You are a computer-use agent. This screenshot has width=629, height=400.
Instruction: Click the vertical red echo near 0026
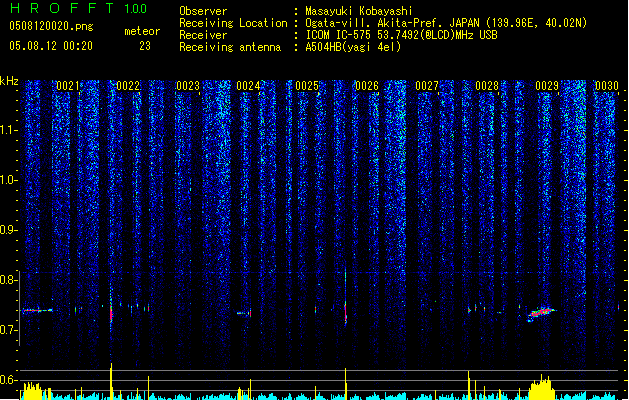coord(345,311)
